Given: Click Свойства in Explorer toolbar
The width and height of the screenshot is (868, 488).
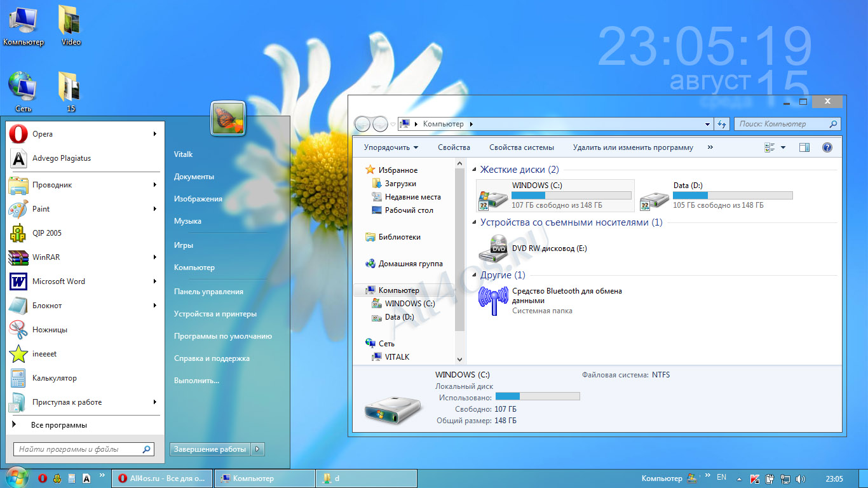Looking at the screenshot, I should tap(454, 147).
